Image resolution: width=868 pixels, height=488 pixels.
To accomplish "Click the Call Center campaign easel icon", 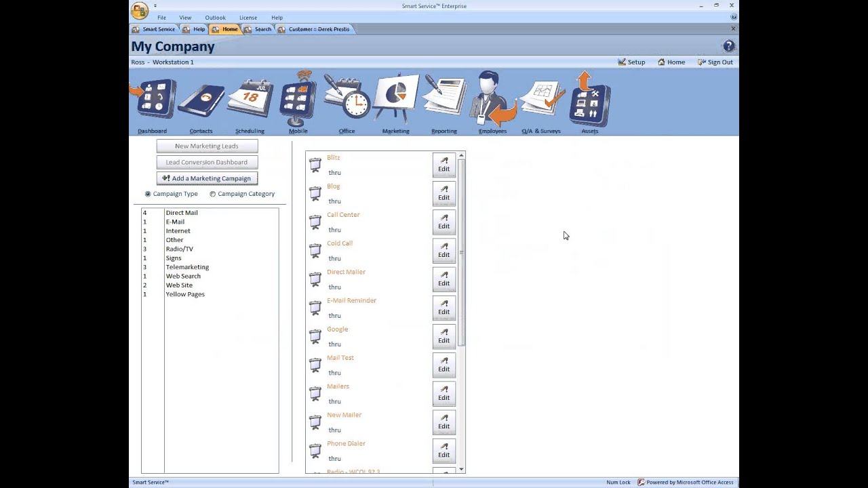I will tap(315, 222).
